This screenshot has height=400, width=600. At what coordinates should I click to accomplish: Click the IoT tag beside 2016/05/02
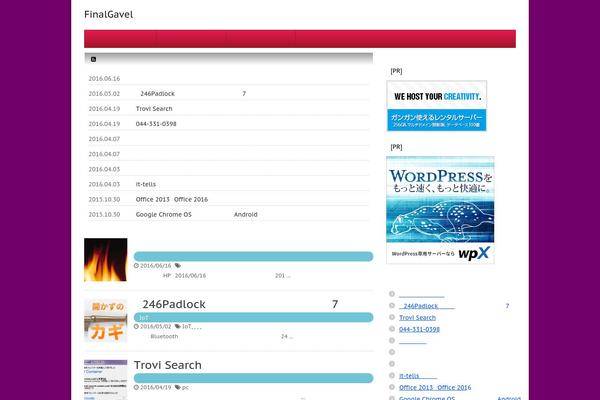click(x=187, y=327)
